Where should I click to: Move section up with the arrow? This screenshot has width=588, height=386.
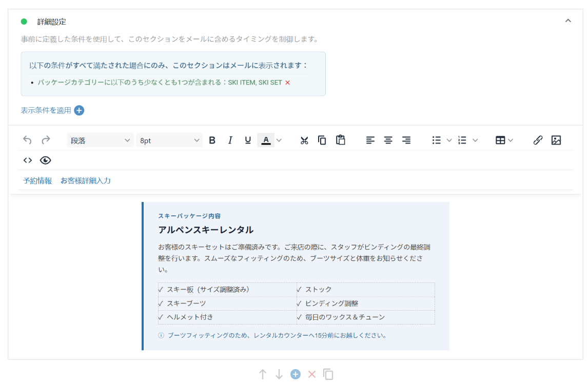click(263, 374)
